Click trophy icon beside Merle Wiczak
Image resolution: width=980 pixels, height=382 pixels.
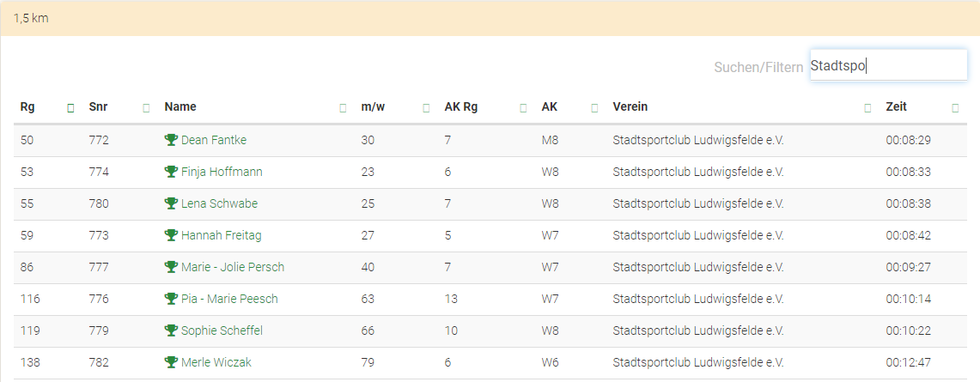tap(171, 362)
